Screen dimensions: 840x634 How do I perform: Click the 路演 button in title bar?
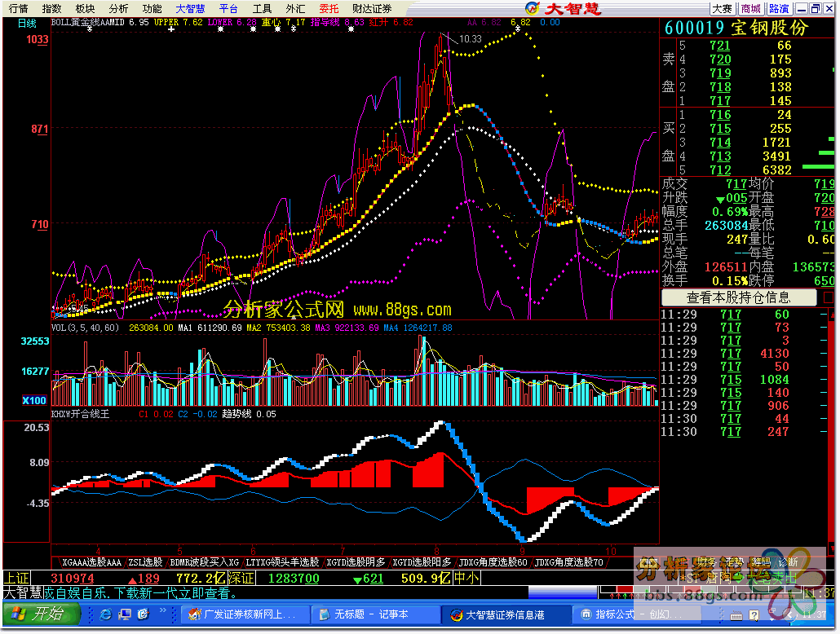pos(779,9)
